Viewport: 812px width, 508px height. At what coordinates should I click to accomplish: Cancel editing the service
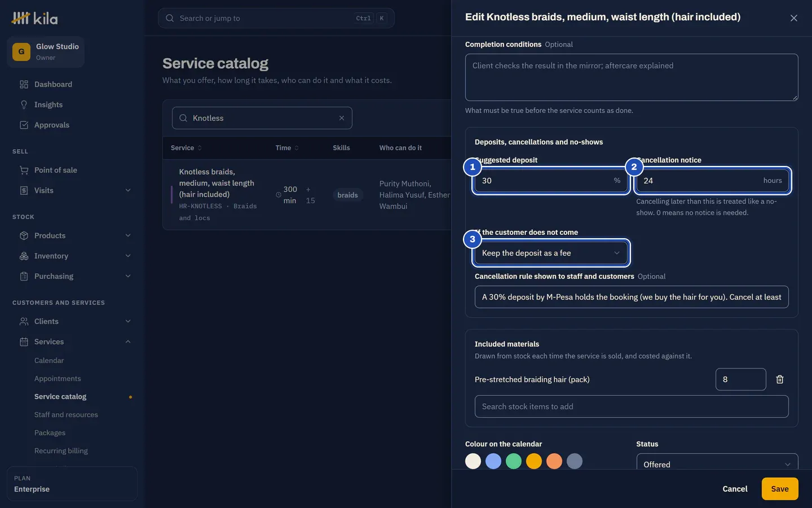(x=735, y=489)
